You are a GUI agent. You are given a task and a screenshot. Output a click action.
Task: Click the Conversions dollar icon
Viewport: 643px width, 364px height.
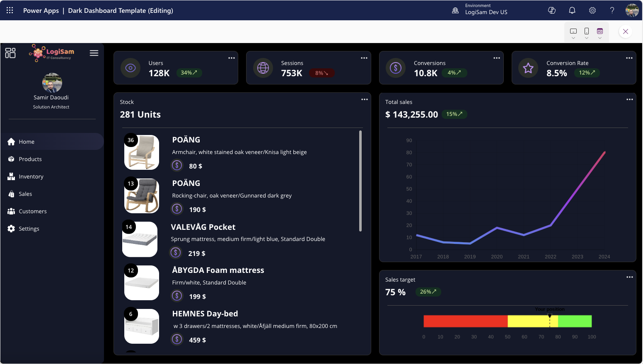tap(396, 68)
